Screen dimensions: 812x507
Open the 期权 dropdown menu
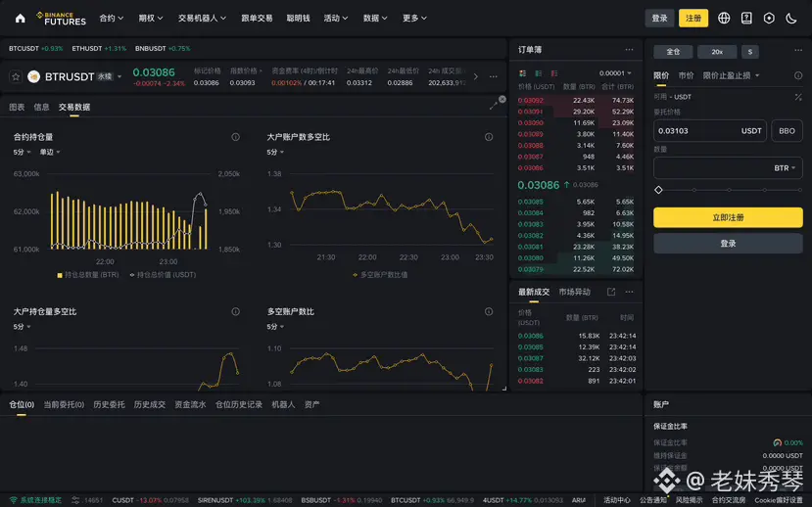151,18
